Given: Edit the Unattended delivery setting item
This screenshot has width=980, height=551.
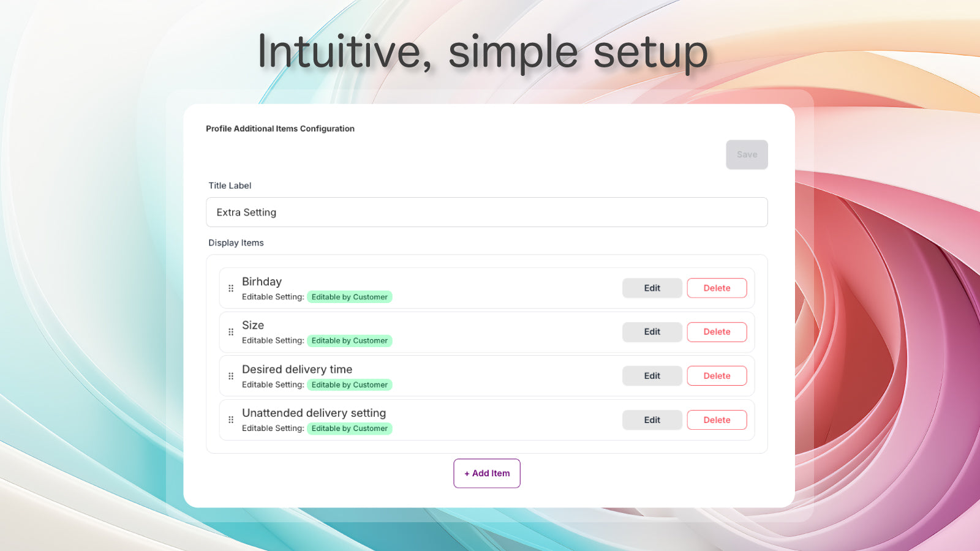Looking at the screenshot, I should (x=652, y=419).
